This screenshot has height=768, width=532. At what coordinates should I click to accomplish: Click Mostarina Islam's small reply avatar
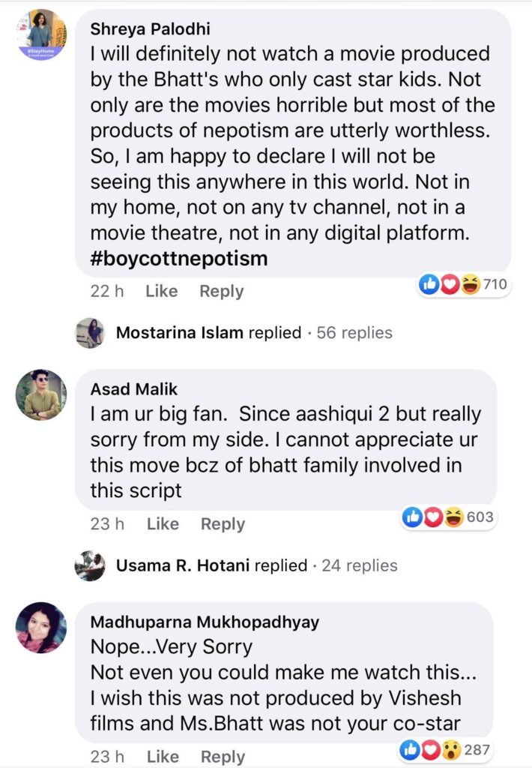pos(90,333)
